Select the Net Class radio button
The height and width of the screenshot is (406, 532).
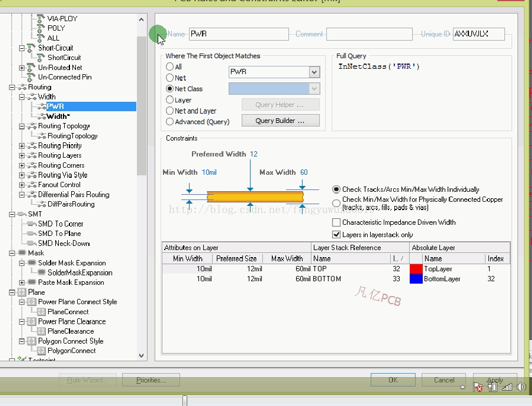[169, 89]
